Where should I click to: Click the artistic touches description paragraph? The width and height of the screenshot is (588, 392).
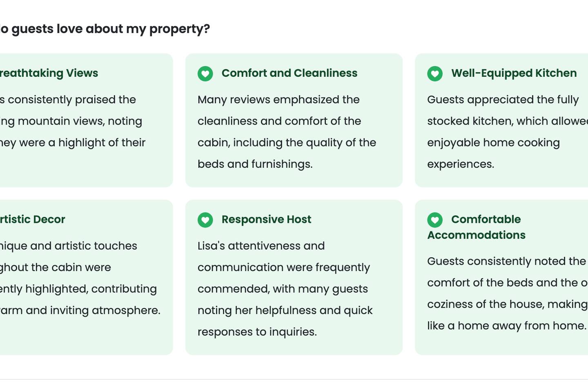[x=78, y=278]
